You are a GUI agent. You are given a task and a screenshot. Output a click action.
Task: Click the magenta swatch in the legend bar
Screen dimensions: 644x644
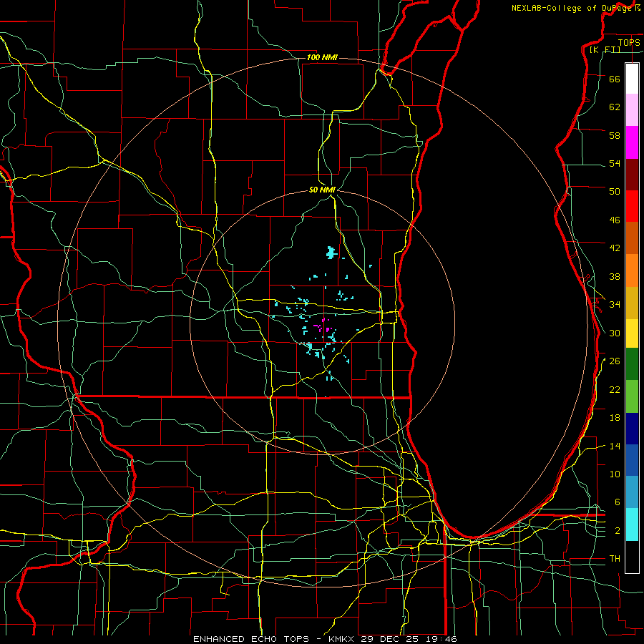[x=632, y=142]
